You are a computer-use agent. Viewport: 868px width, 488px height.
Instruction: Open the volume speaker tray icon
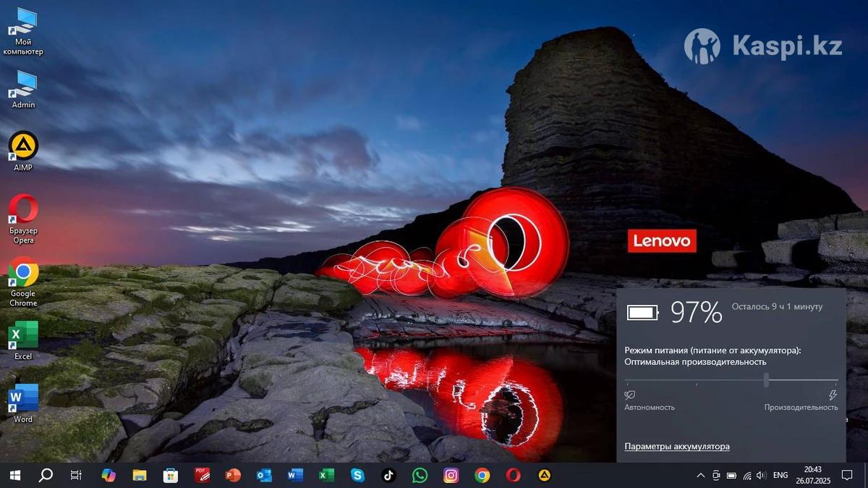coord(761,476)
